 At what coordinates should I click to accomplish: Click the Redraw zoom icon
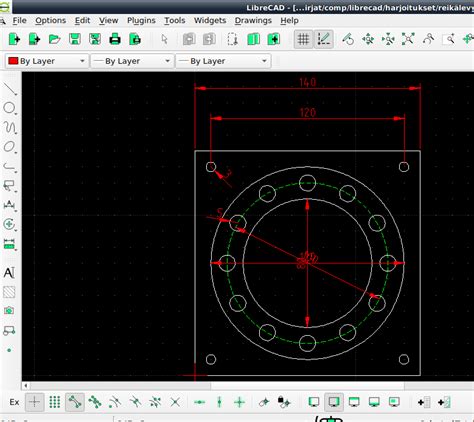tap(348, 39)
